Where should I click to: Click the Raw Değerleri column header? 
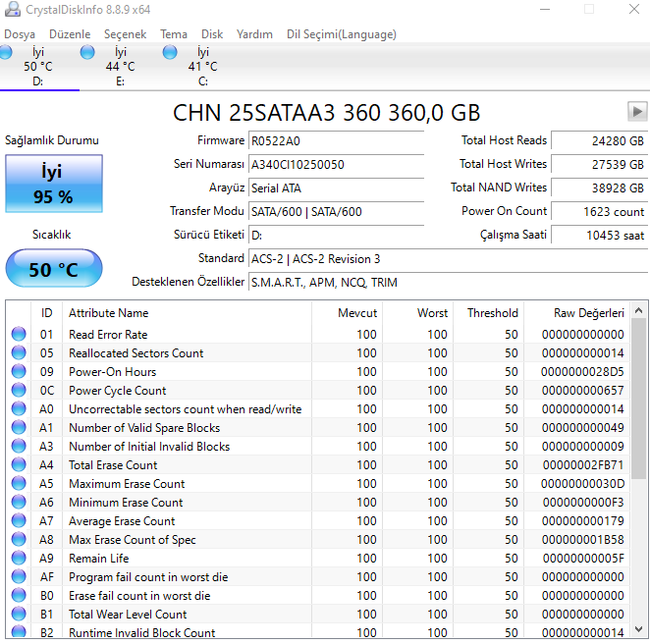click(x=588, y=313)
